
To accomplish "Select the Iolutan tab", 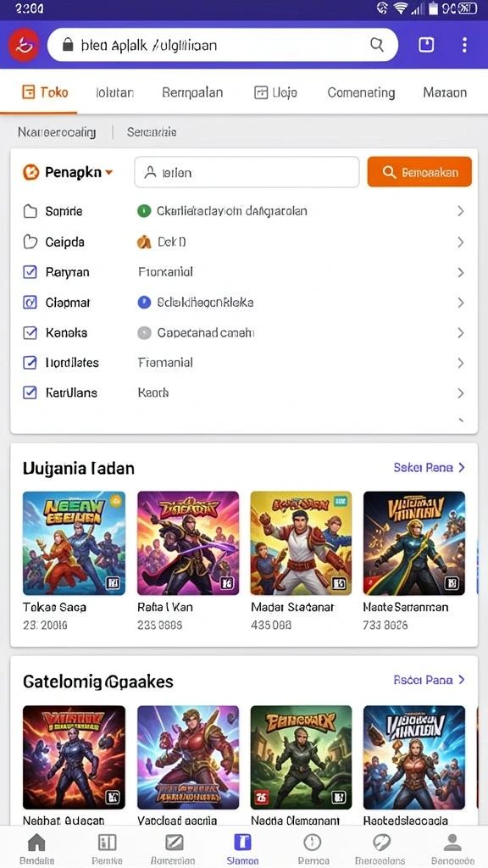I will (x=114, y=92).
